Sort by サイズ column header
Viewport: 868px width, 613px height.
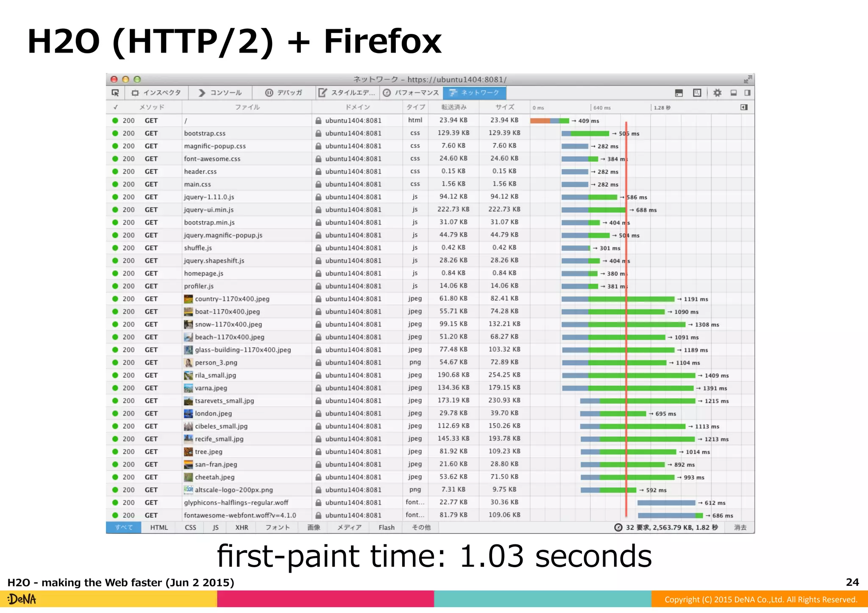(504, 107)
